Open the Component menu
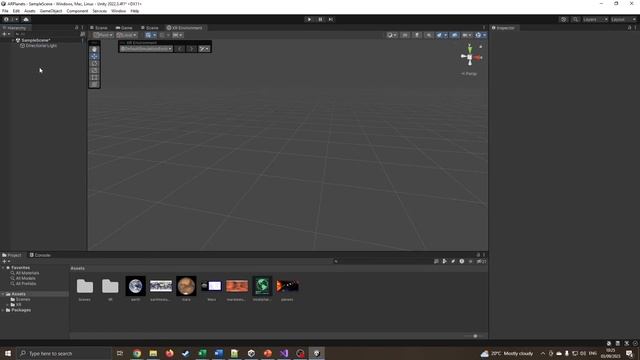640x360 pixels. click(x=77, y=11)
